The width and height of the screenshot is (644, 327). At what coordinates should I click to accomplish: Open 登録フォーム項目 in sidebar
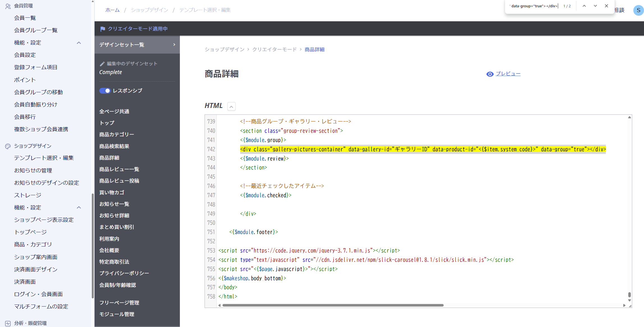36,67
